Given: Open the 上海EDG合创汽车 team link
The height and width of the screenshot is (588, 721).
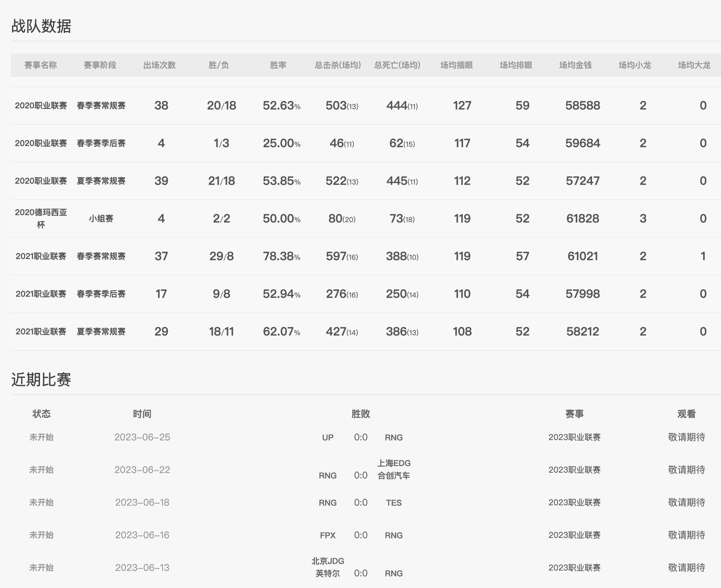Looking at the screenshot, I should pos(394,470).
